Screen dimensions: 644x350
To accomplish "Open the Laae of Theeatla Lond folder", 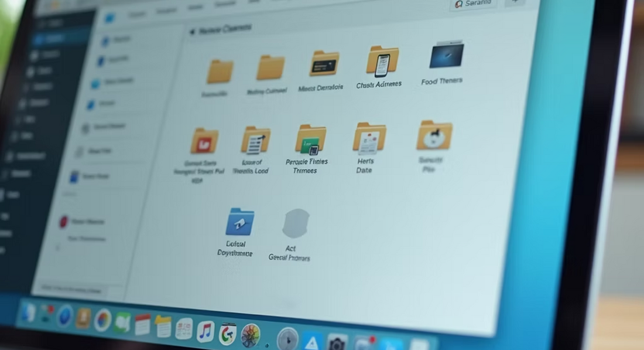I will pyautogui.click(x=255, y=140).
